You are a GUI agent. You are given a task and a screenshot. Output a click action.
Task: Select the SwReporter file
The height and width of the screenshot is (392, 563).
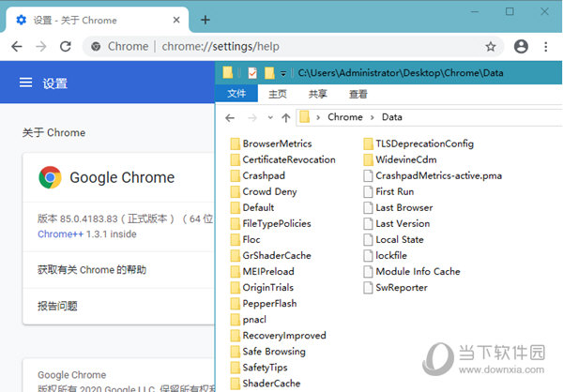point(395,288)
